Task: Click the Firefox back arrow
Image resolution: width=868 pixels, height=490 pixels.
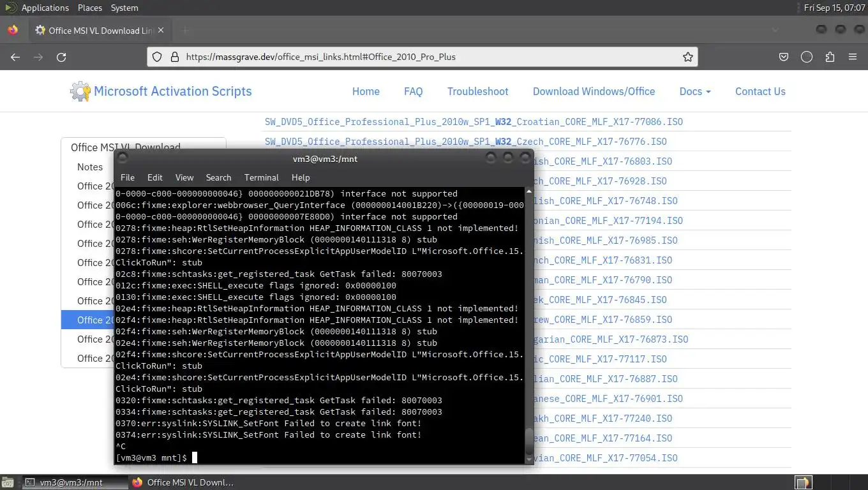Action: [x=15, y=57]
